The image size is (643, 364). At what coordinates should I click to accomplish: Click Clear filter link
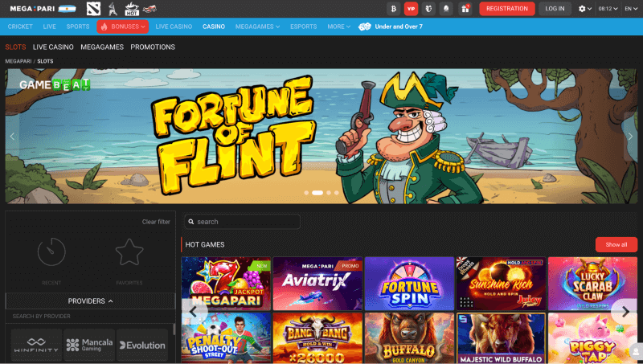[x=156, y=222]
